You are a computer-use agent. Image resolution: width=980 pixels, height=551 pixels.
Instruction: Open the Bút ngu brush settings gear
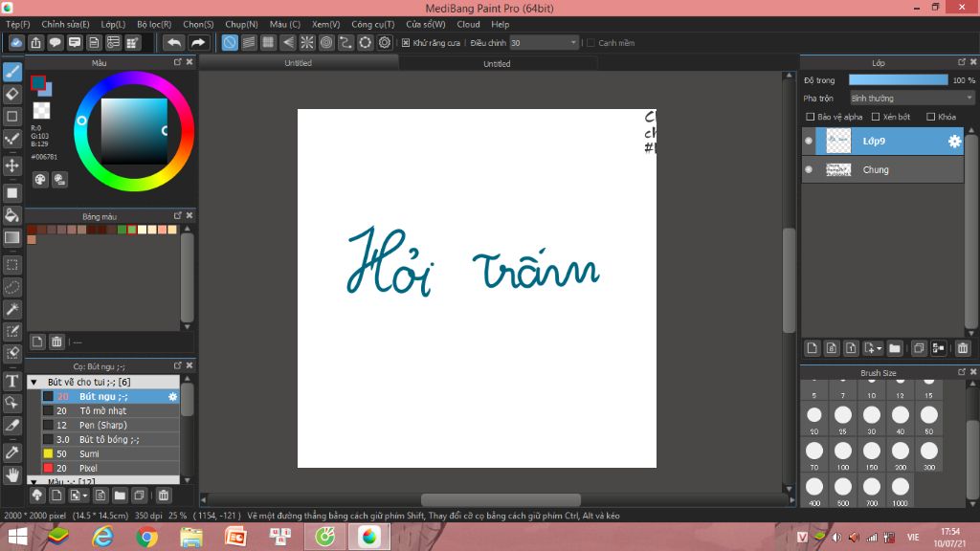pos(172,397)
